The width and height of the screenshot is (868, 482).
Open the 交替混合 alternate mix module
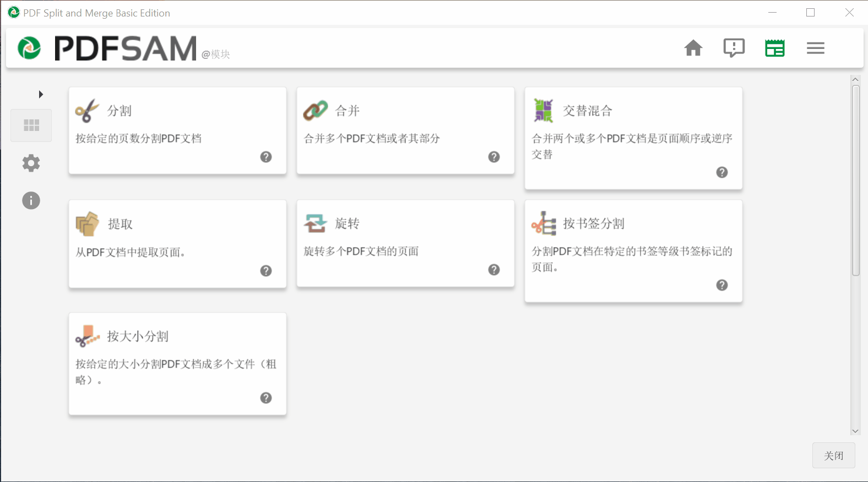[633, 138]
